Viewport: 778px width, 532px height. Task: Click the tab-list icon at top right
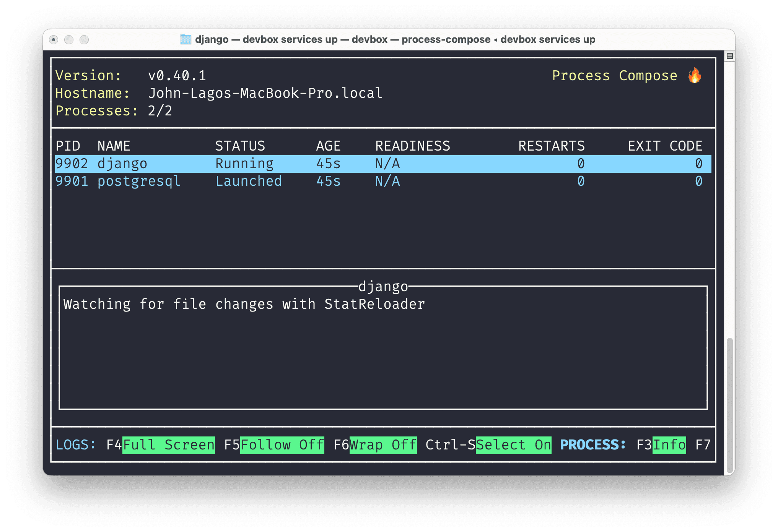pyautogui.click(x=730, y=56)
